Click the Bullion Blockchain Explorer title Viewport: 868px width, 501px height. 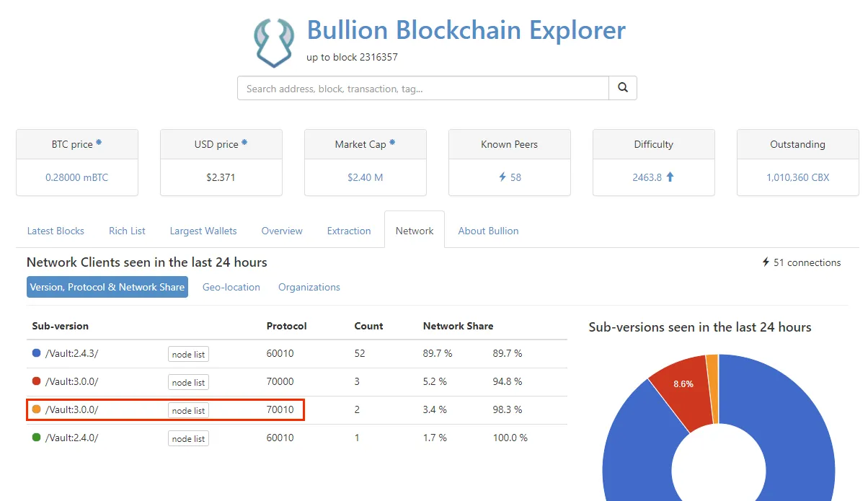point(466,30)
